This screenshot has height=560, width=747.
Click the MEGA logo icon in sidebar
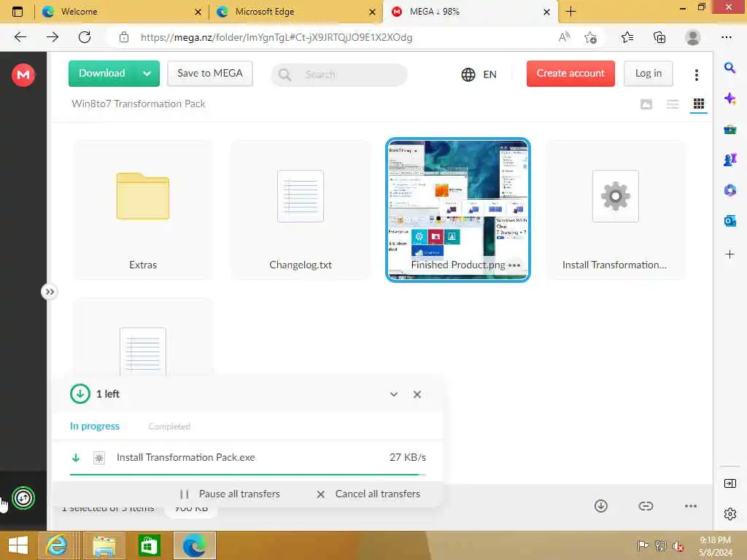[23, 75]
